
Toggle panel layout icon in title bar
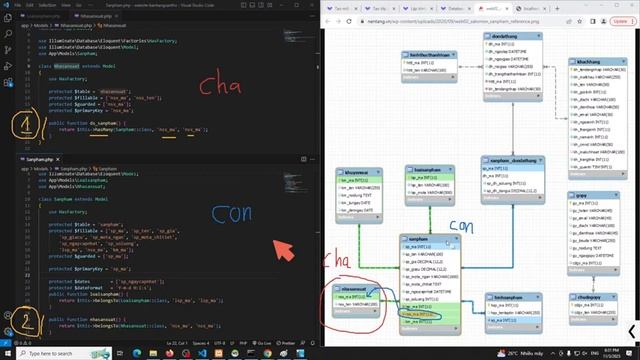[x=252, y=5]
